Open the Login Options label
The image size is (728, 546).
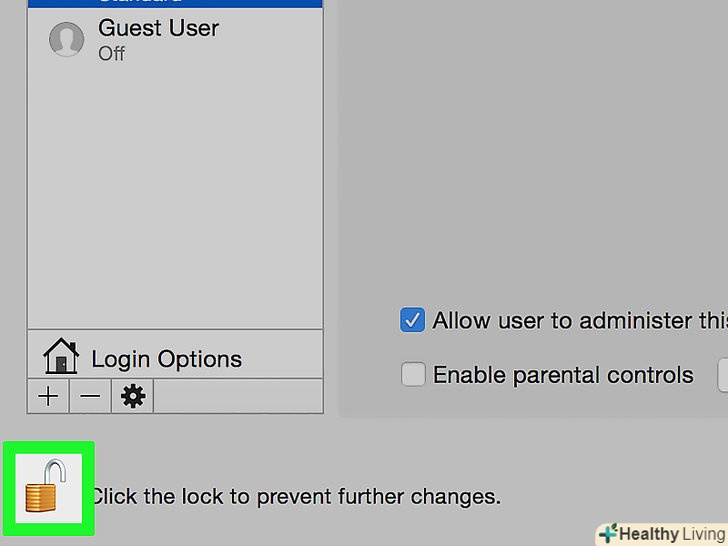click(166, 359)
